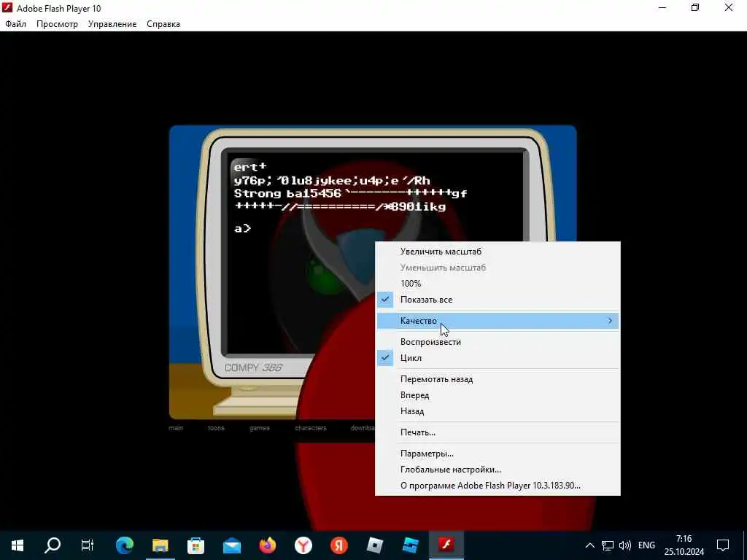Open the volume control tray icon
Screen dimensions: 747x560
click(624, 545)
